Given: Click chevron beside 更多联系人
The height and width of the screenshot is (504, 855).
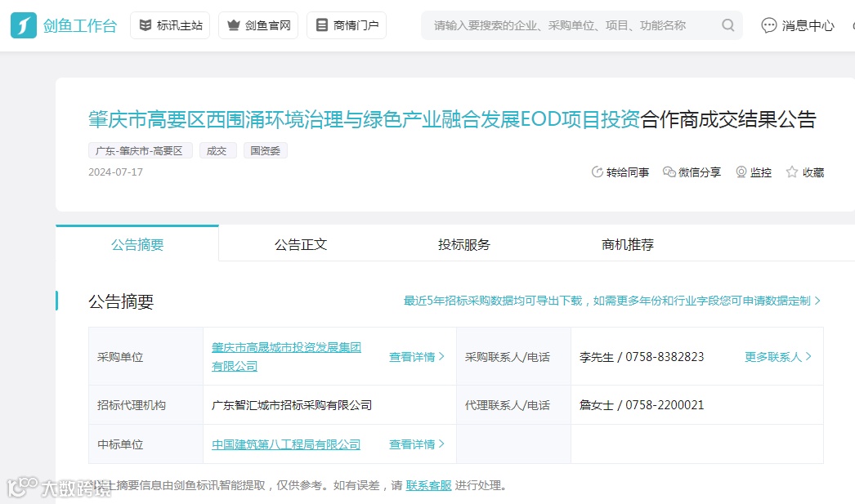Looking at the screenshot, I should coord(808,356).
